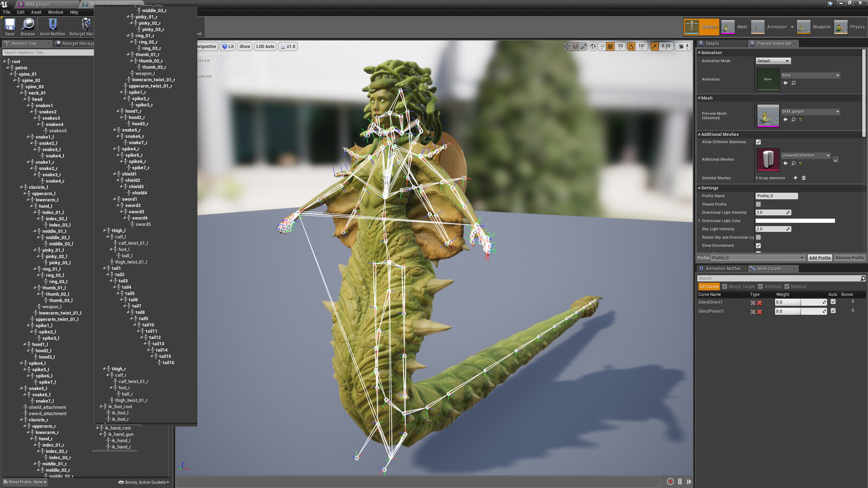The height and width of the screenshot is (488, 868).
Task: Select the rotate gizmo tool in viewport
Action: tap(576, 47)
